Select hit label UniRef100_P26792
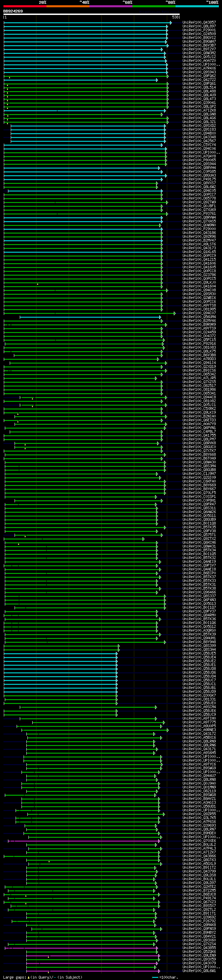The width and height of the screenshot is (222, 980). click(x=199, y=921)
